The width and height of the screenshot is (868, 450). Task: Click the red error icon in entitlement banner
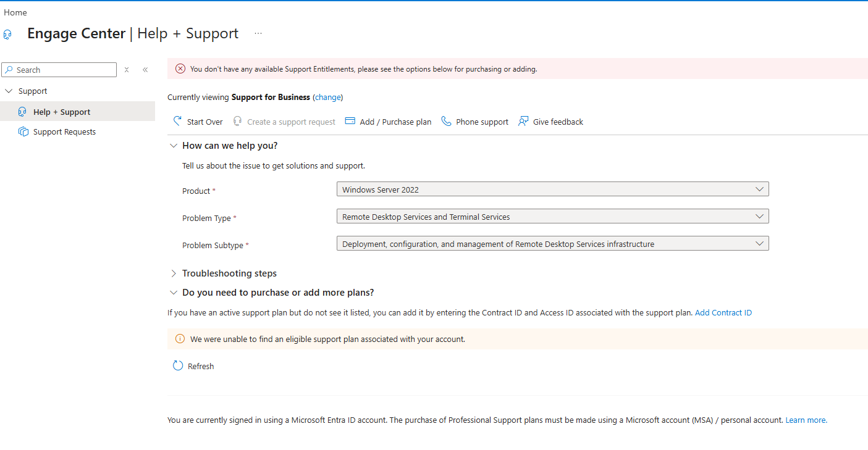tap(180, 69)
